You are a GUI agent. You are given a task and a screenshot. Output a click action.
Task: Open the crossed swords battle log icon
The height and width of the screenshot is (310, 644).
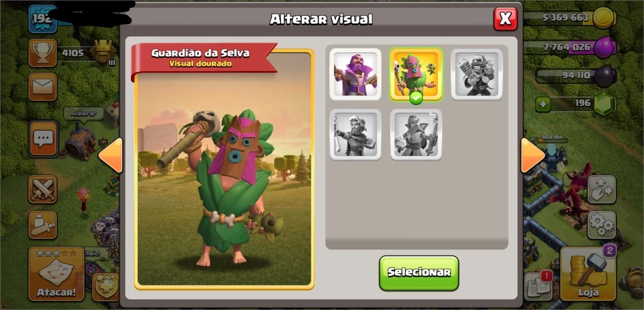[42, 189]
